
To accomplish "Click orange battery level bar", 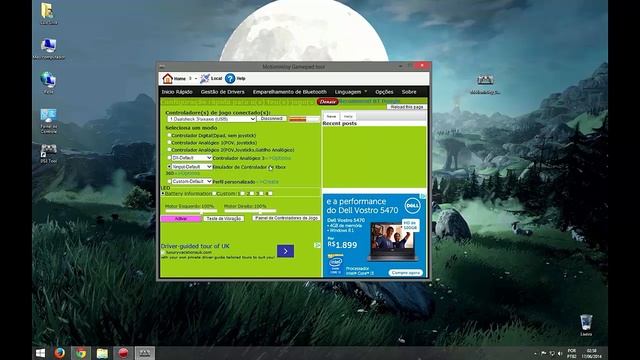I will [304, 119].
